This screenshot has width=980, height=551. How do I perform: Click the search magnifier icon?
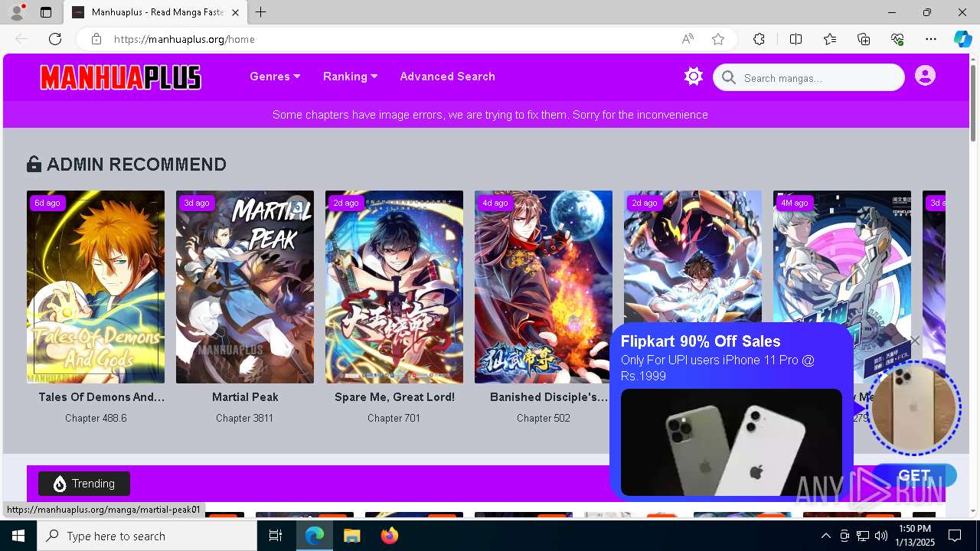729,77
